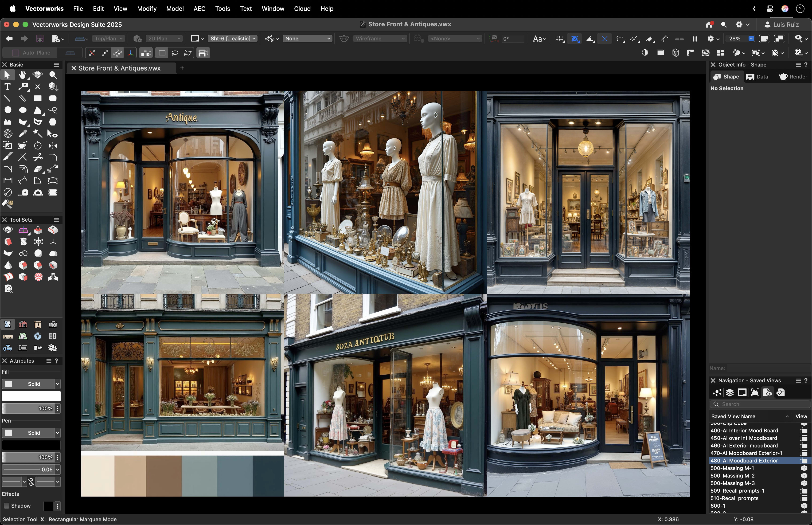Click the white Fill color swatch

[31, 396]
